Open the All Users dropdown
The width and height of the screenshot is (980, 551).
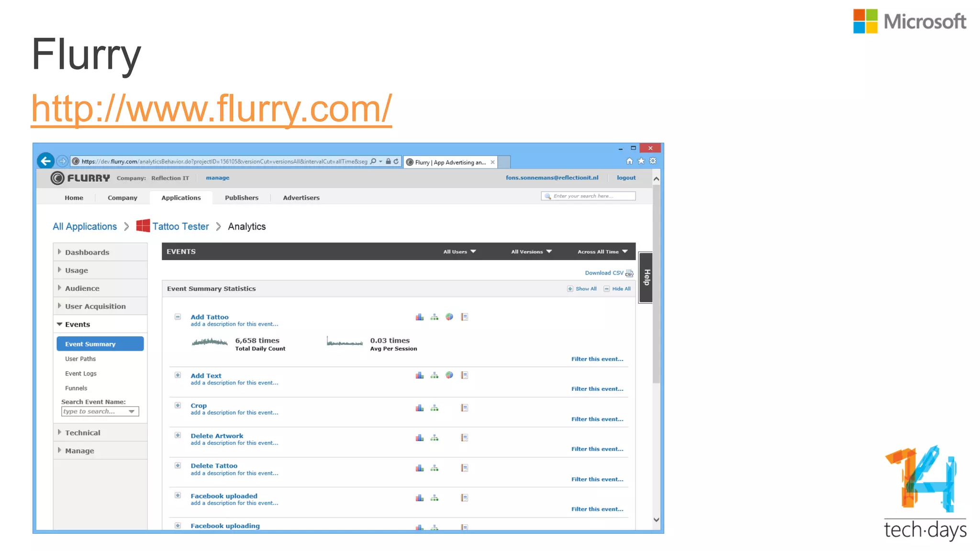click(459, 252)
